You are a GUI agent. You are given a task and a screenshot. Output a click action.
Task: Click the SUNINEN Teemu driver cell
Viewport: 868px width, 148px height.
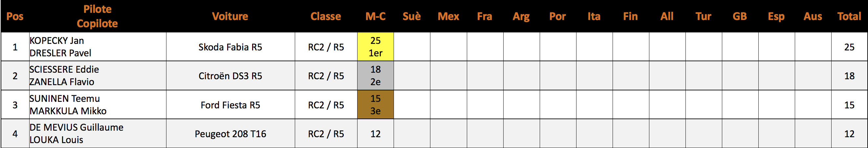98,104
